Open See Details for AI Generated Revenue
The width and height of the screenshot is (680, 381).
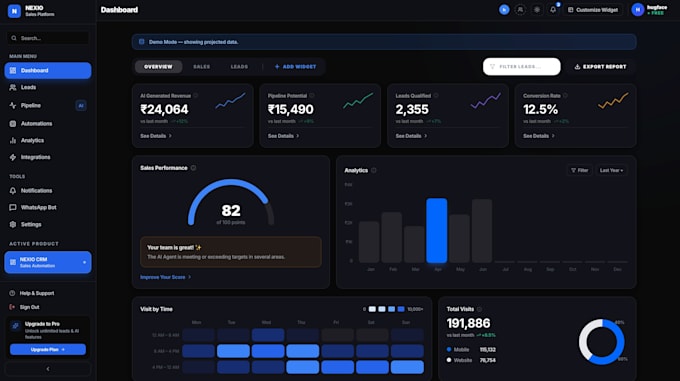point(156,136)
